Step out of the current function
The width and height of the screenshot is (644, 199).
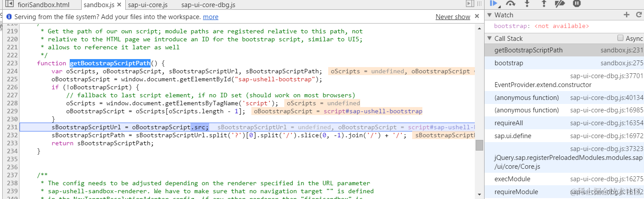coord(544,4)
